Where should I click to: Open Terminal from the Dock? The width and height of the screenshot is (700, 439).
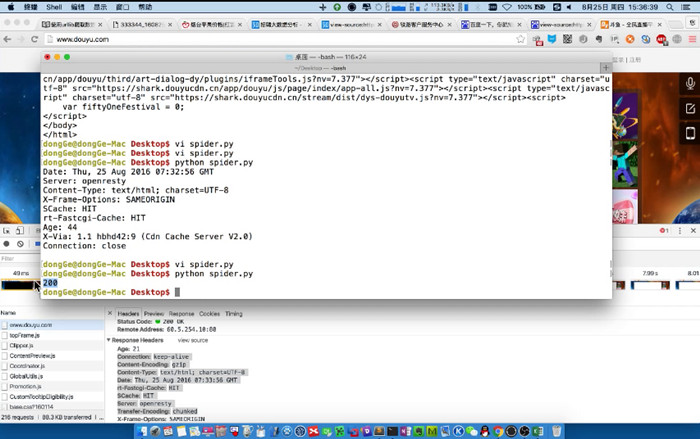(x=392, y=431)
